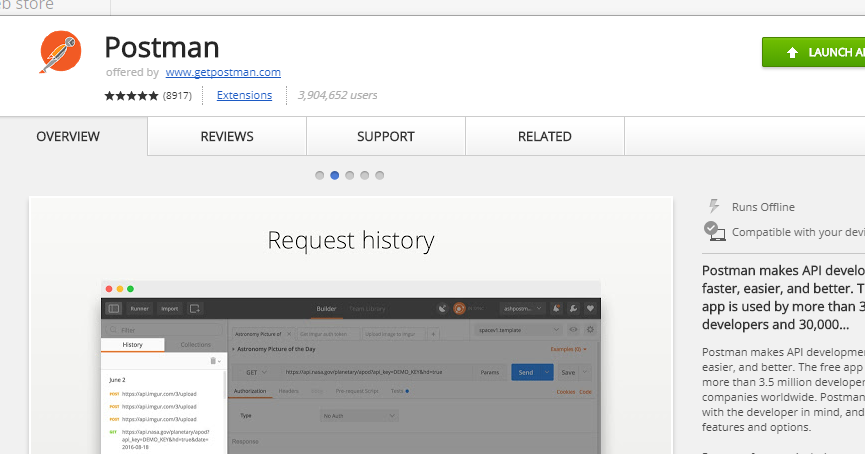This screenshot has width=865, height=454.
Task: Select the blue active carousel dot
Action: 334,175
